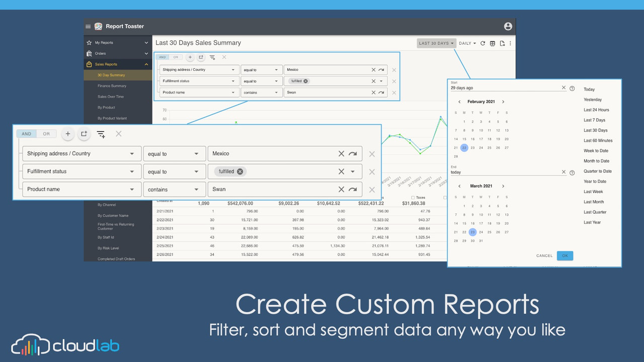The height and width of the screenshot is (362, 644).
Task: Add a filter condition with the plus icon
Action: pos(68,134)
